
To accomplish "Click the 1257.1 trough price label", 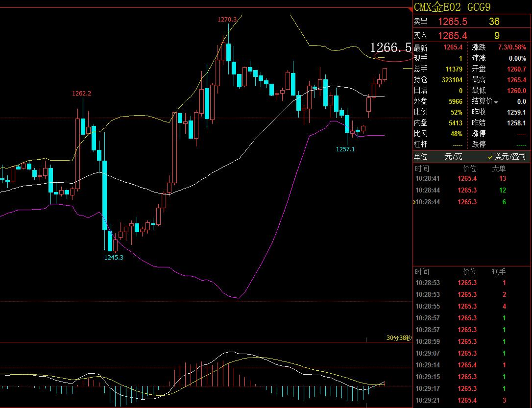I will 345,149.
